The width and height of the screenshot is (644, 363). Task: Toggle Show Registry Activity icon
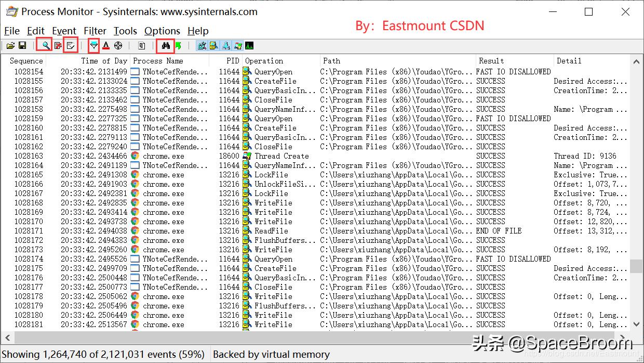(x=202, y=46)
